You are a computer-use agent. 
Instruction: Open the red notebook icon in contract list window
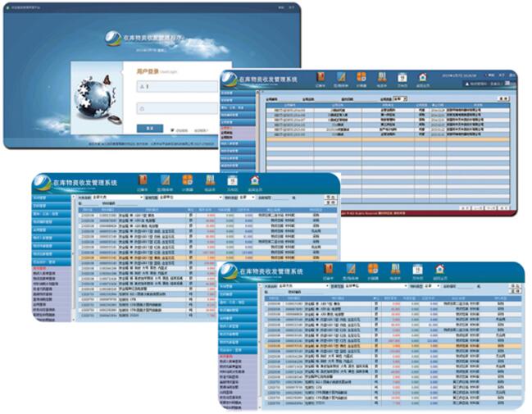pyautogui.click(x=321, y=77)
